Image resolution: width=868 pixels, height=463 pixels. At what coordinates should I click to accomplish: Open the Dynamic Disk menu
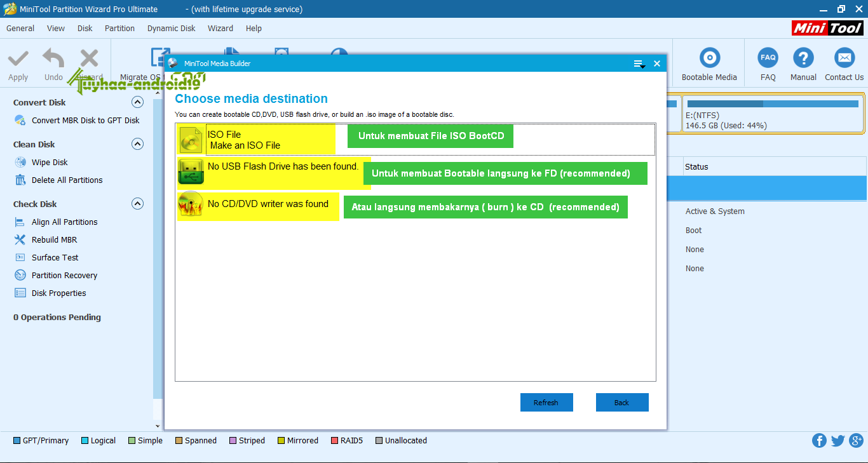pos(172,28)
